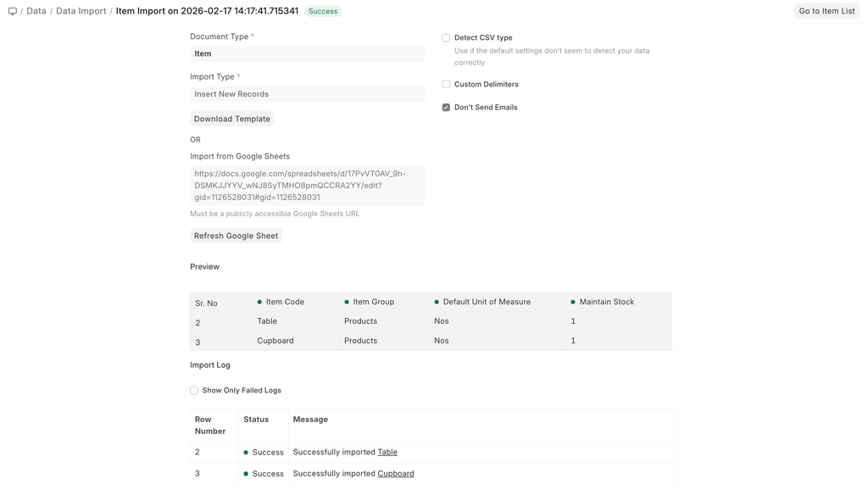Open the Data breadcrumb link

tap(36, 11)
